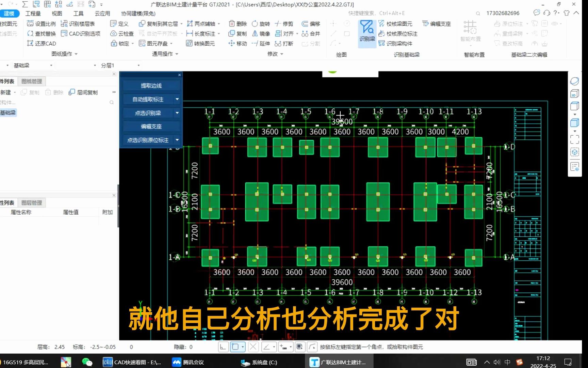Click the 删除 tool in 修改 group

tap(238, 24)
